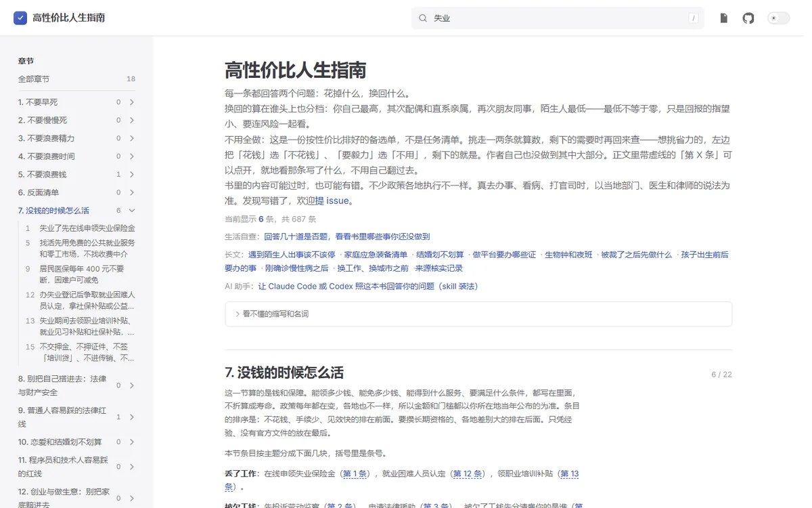Open chapter 12. 创业与做生意
The image size is (812, 508).
point(62,498)
